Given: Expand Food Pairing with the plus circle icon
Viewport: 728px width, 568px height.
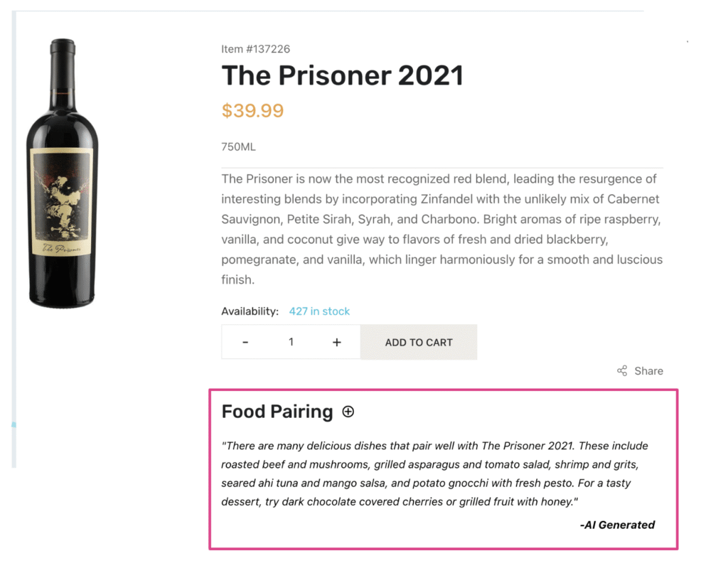Looking at the screenshot, I should (x=348, y=412).
